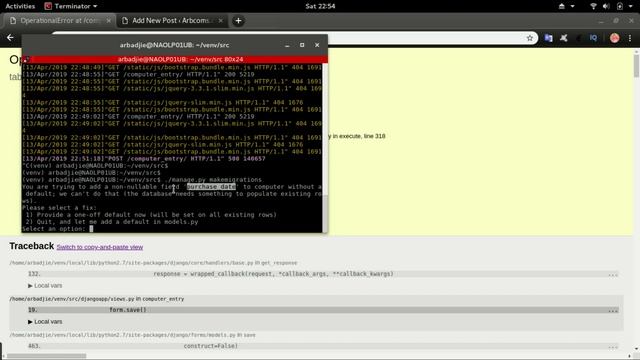Open the clock showing Sat 22:54

pos(320,6)
